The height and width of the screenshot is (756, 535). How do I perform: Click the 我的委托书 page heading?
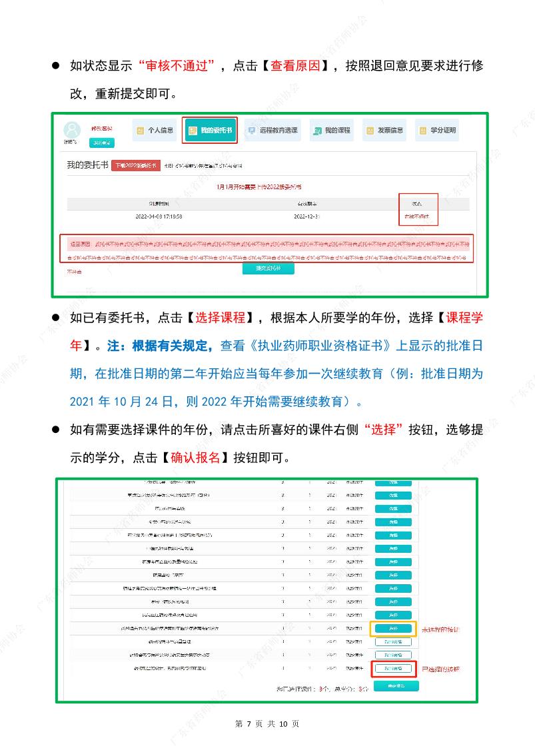coord(87,165)
